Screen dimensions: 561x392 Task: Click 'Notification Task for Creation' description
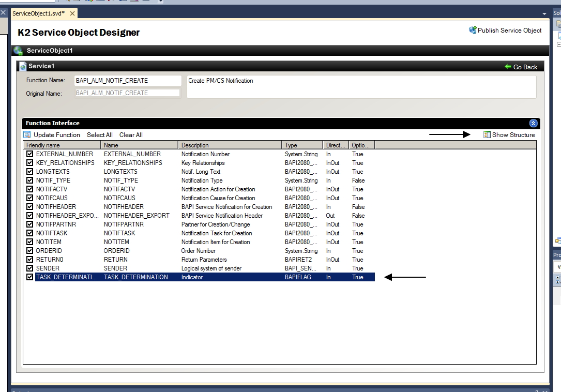[217, 233]
